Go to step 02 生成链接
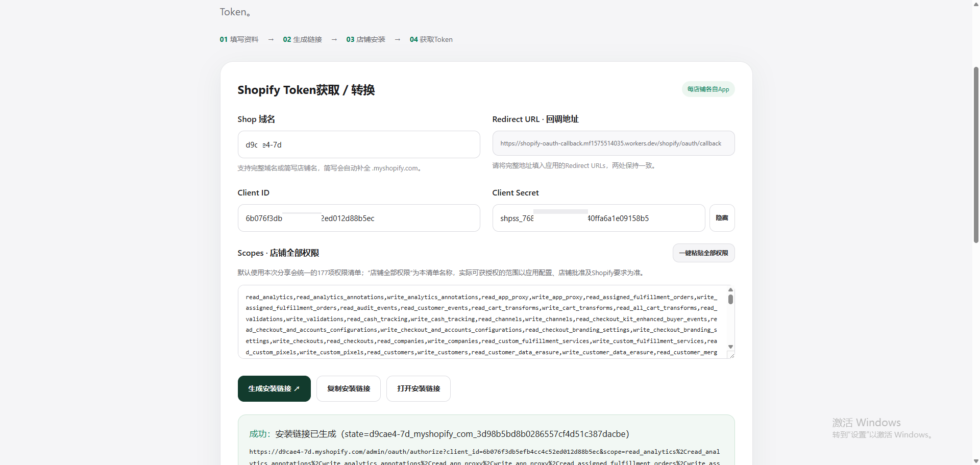 302,39
